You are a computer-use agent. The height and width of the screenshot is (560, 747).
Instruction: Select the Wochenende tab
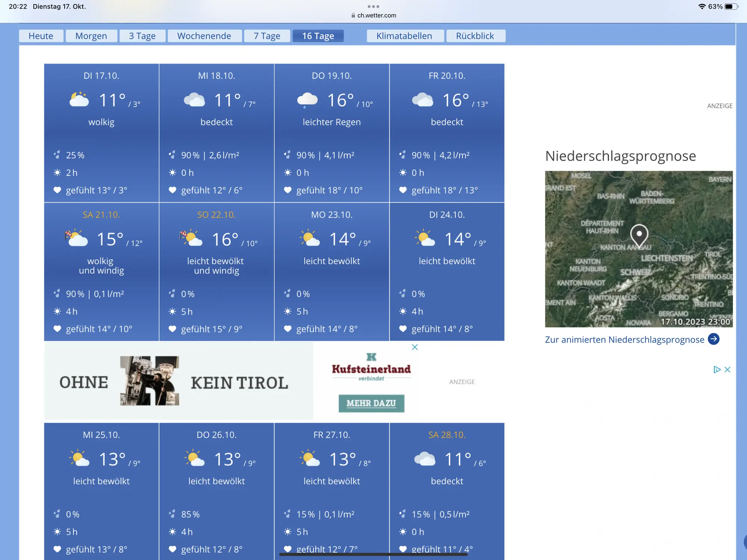click(x=204, y=36)
